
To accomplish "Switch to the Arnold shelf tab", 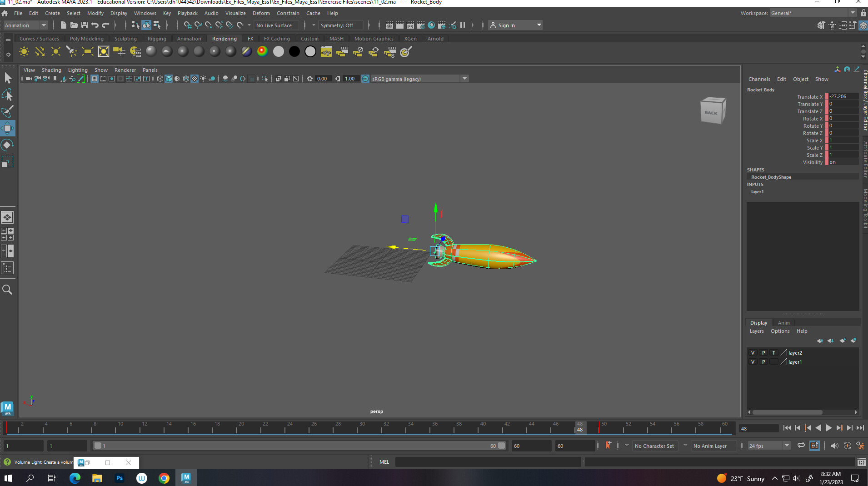I will (x=435, y=39).
